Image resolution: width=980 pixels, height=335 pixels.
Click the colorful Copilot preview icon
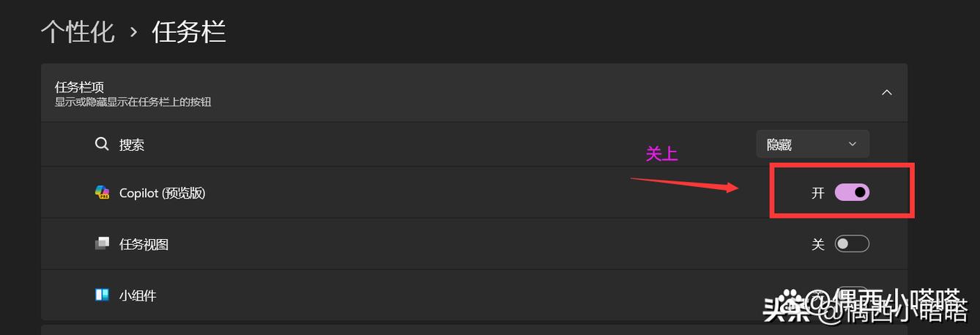tap(102, 193)
